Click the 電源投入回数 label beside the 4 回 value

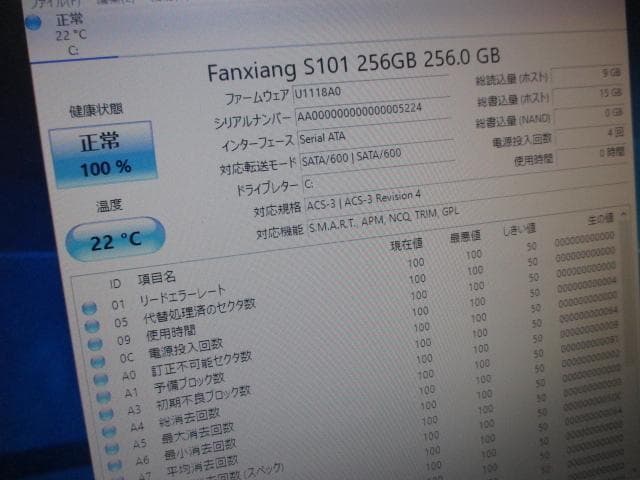[x=522, y=141]
